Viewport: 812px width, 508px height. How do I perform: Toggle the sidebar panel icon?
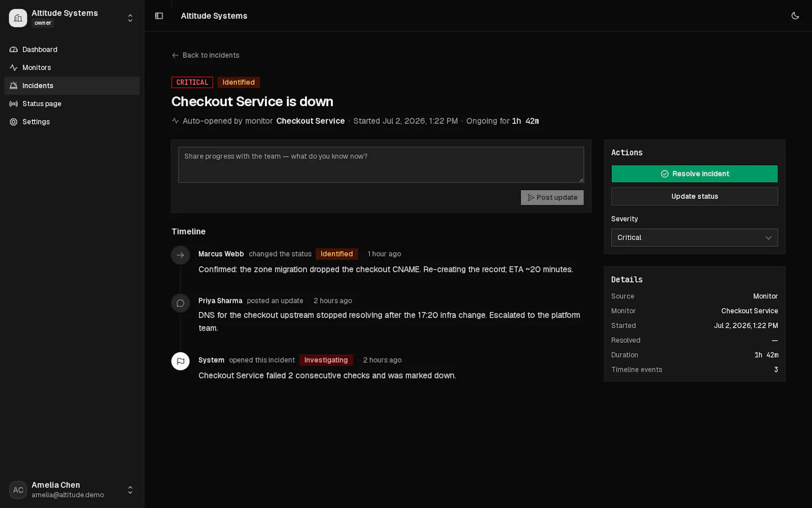coord(159,16)
